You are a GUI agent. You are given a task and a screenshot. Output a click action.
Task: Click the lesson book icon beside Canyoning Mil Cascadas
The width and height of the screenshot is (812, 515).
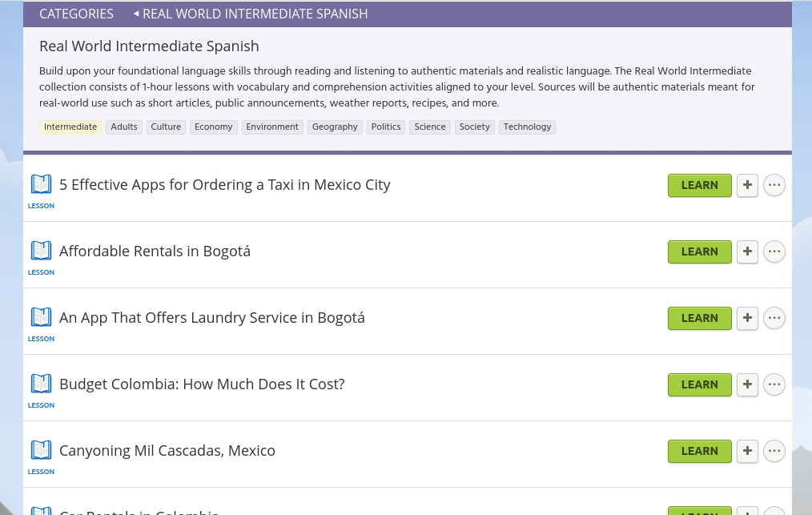coord(41,451)
